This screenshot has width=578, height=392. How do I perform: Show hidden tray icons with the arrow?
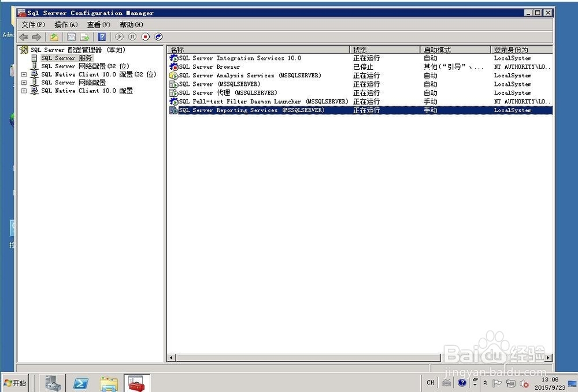[x=485, y=383]
